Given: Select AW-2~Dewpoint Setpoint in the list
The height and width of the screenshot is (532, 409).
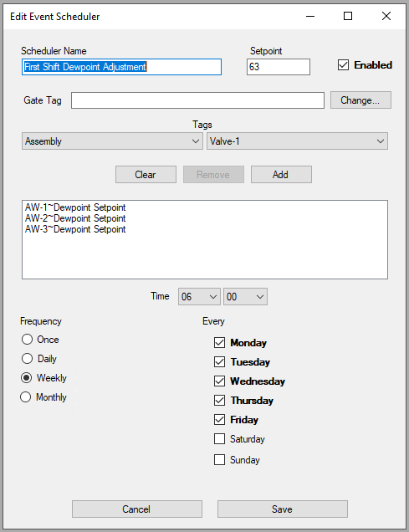Looking at the screenshot, I should coord(75,218).
